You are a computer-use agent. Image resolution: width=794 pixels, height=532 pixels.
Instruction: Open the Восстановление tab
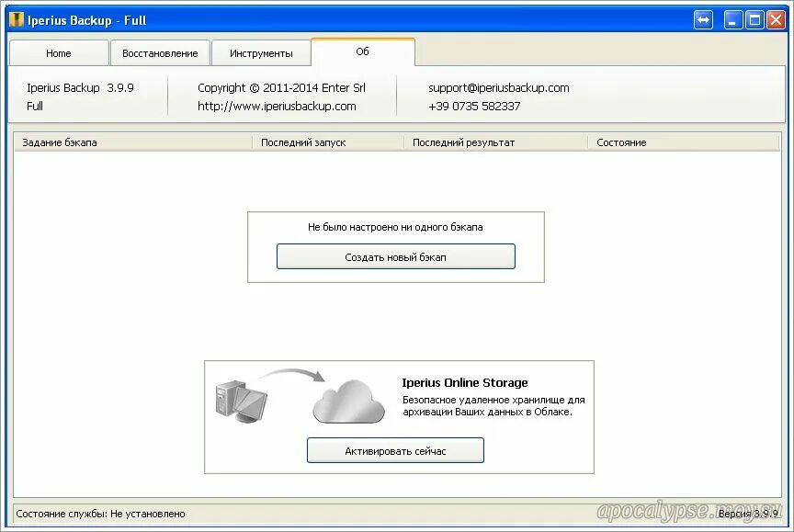coord(160,53)
